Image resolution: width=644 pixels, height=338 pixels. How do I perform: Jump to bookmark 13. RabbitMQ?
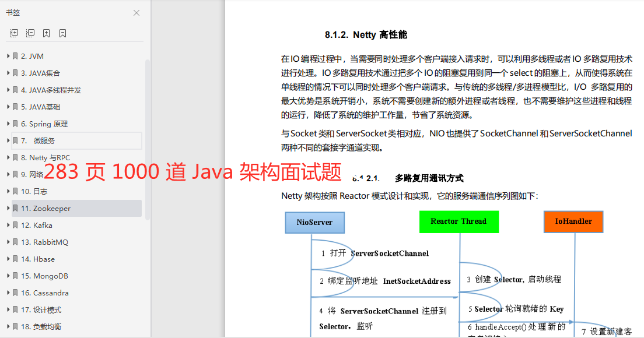coord(44,242)
